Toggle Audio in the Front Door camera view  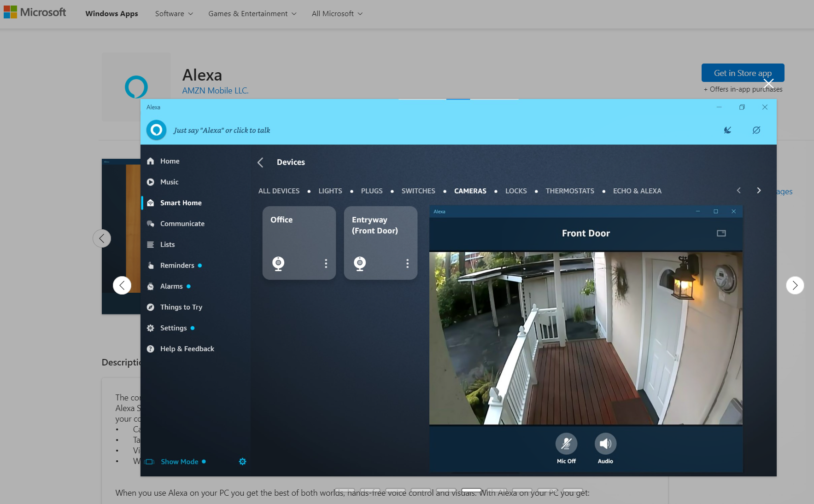point(605,443)
